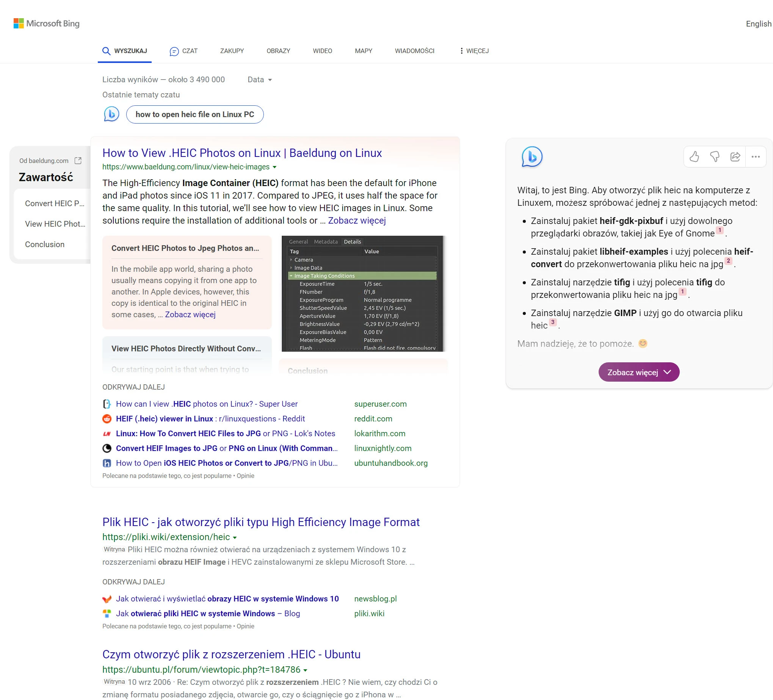This screenshot has height=700, width=773.
Task: Click the ubuntuhandbook favicon
Action: (107, 463)
